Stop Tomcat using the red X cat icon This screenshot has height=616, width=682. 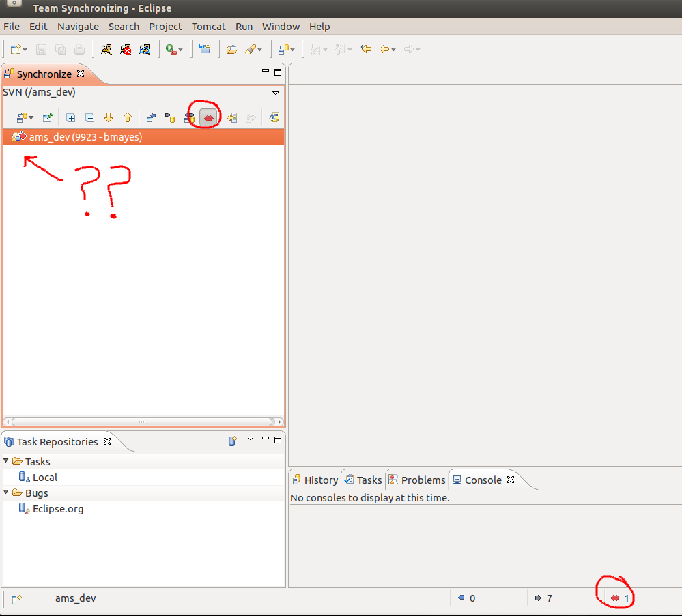126,49
